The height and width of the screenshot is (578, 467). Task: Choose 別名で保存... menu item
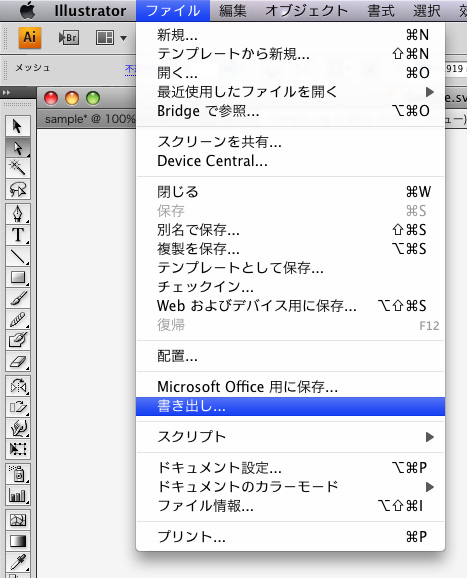290,230
